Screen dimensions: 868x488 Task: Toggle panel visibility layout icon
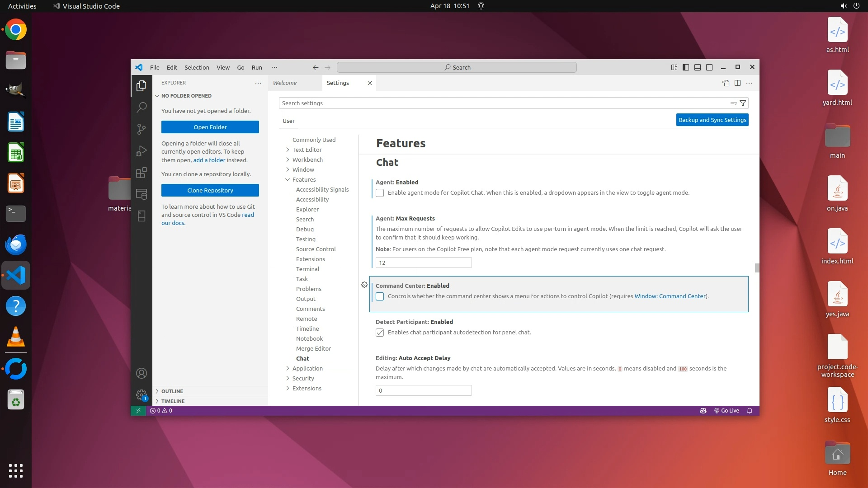click(698, 67)
